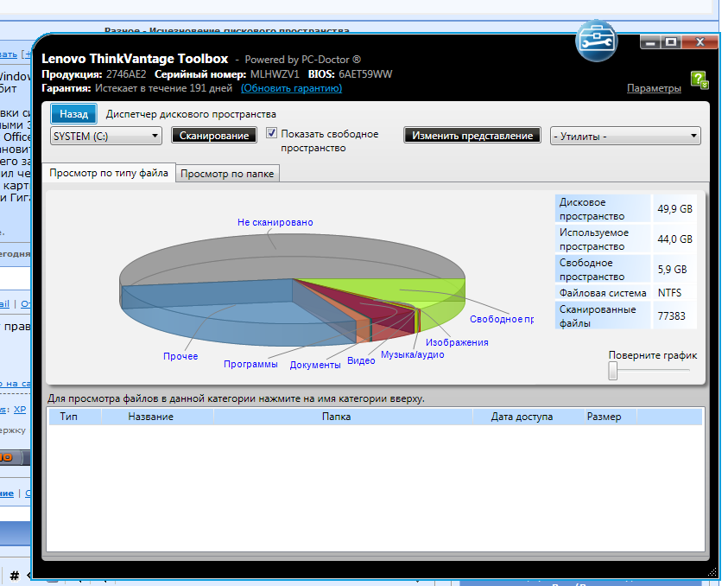The height and width of the screenshot is (586, 728).
Task: Sort file list by Размер column
Action: tap(604, 417)
